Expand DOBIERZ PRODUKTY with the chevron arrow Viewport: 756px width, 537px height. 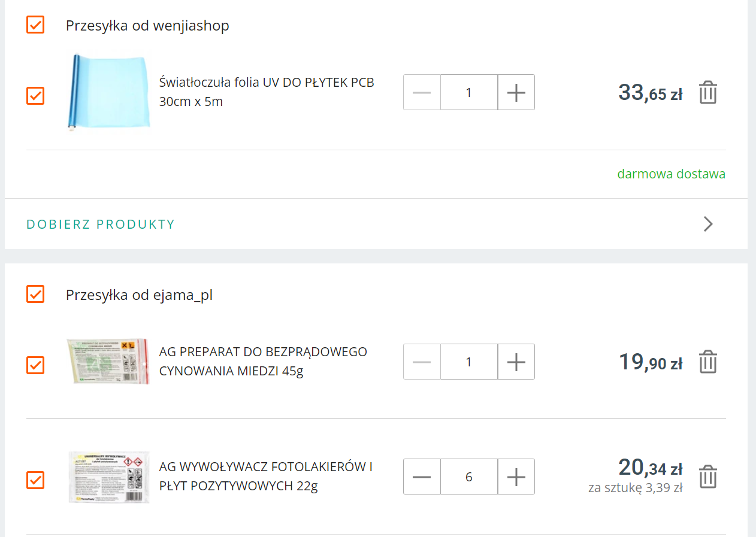tap(707, 224)
